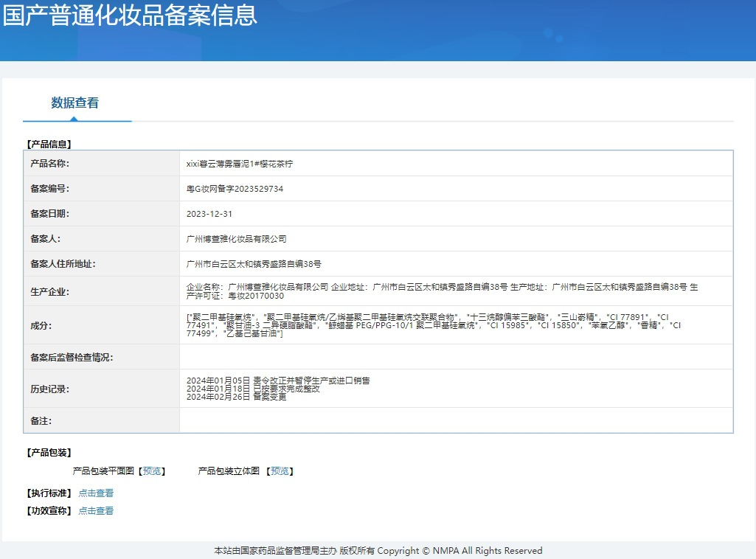Click the 成分 label
Screen dimensions: 756x559
pyautogui.click(x=41, y=325)
